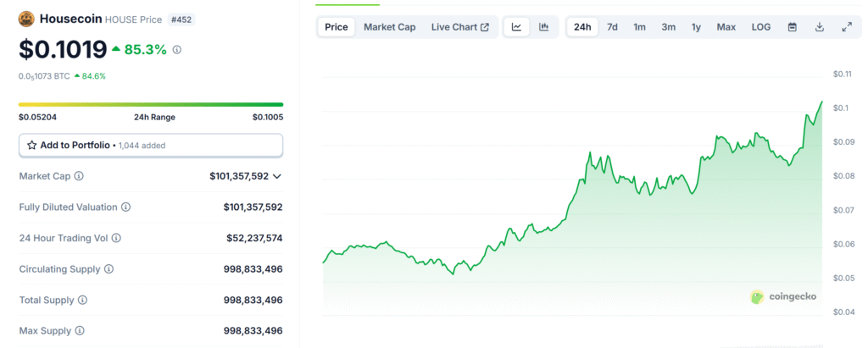This screenshot has width=868, height=348.
Task: Click the Market Cap info icon
Action: click(x=79, y=176)
